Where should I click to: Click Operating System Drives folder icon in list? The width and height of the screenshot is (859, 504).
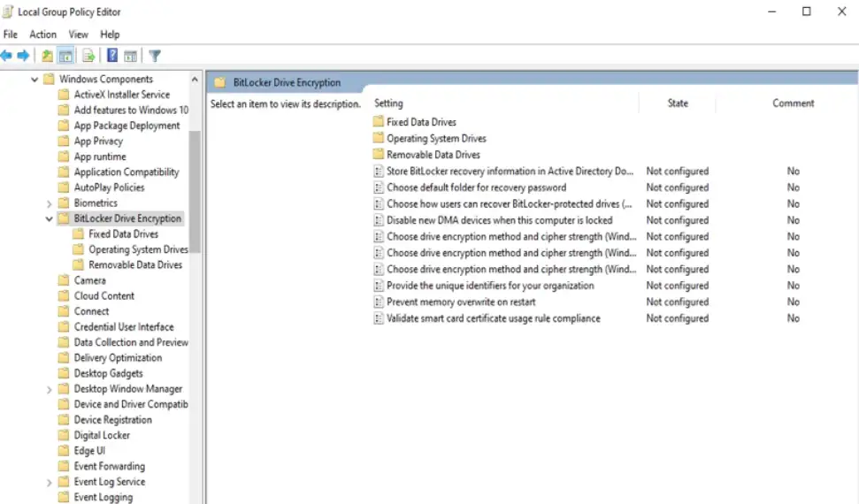[x=378, y=138]
